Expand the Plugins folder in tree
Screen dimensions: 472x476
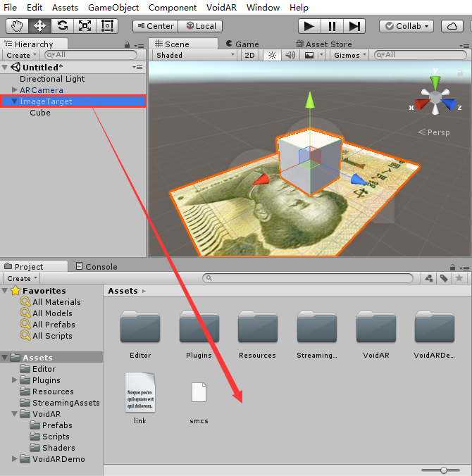click(14, 380)
